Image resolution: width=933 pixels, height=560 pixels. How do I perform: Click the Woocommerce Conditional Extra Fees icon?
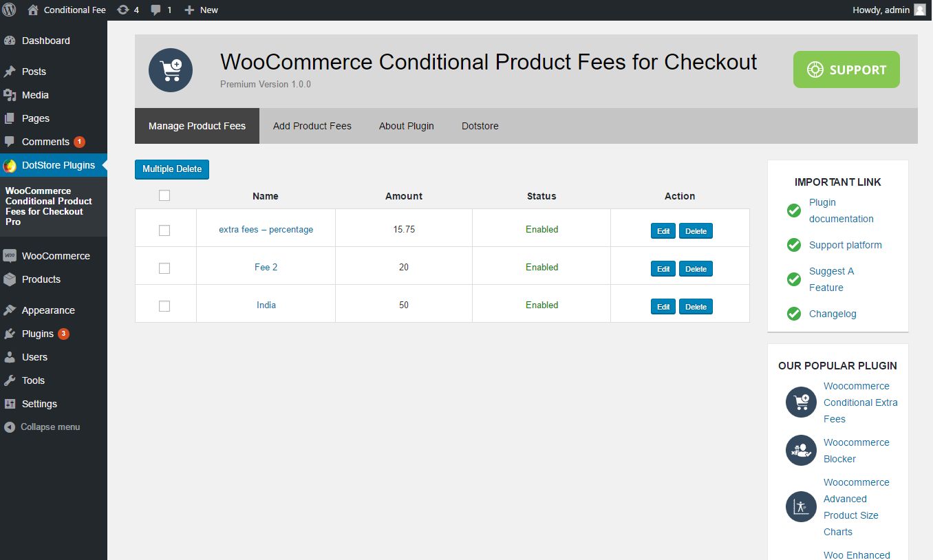click(801, 402)
